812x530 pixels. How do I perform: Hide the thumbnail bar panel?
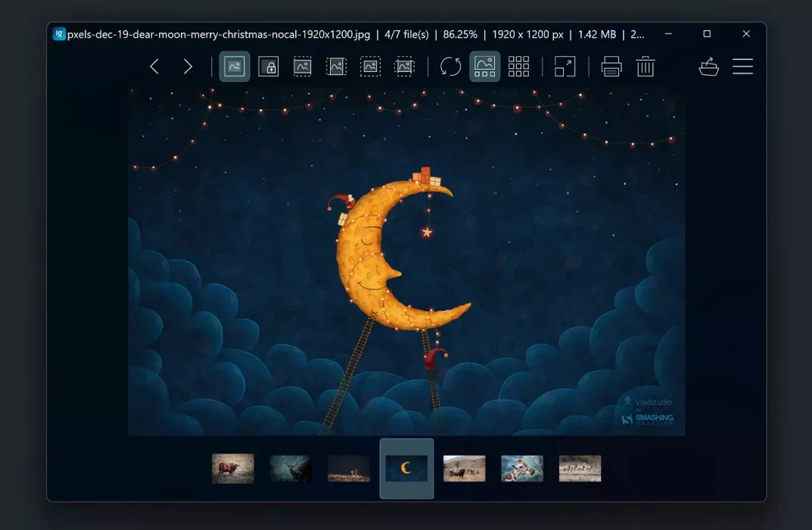click(485, 67)
